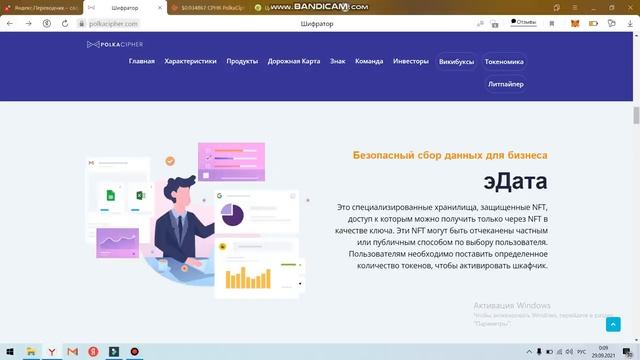Switch to the CPHR PolkaCipher price tab

pos(208,8)
